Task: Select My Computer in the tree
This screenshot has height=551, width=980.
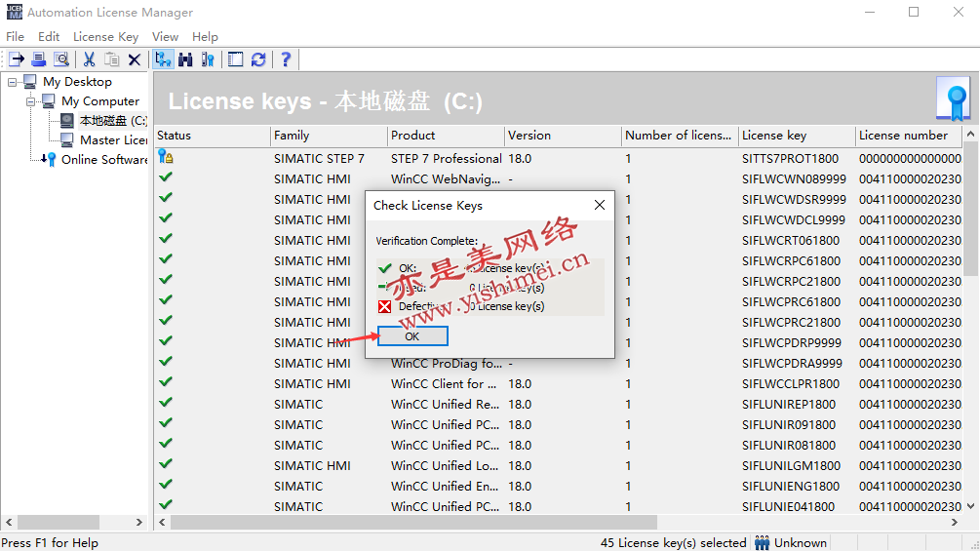Action: [x=100, y=101]
